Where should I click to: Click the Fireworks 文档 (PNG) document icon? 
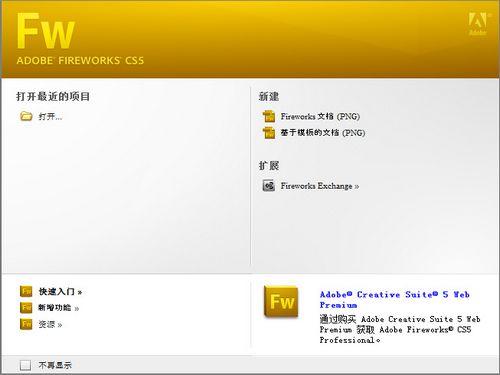(269, 116)
